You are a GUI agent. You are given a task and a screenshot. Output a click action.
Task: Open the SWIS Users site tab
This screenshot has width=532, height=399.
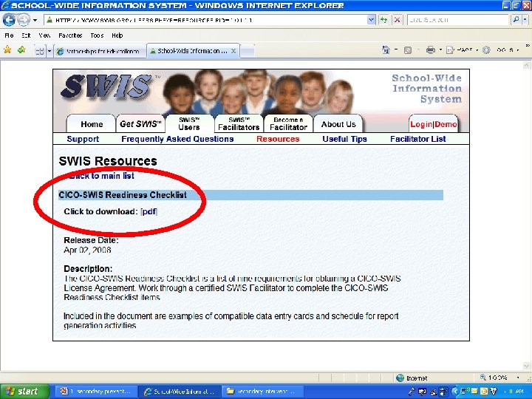(x=189, y=124)
